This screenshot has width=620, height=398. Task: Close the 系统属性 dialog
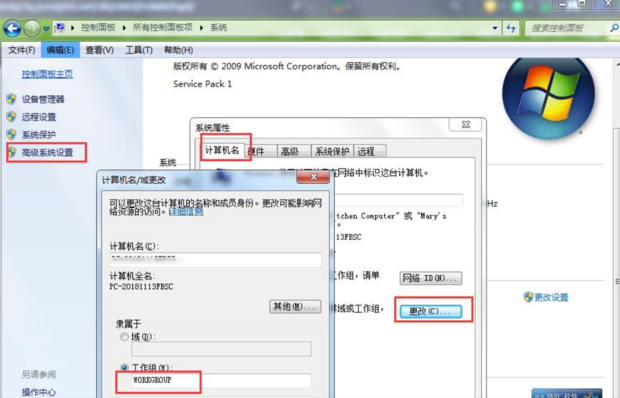click(x=465, y=125)
